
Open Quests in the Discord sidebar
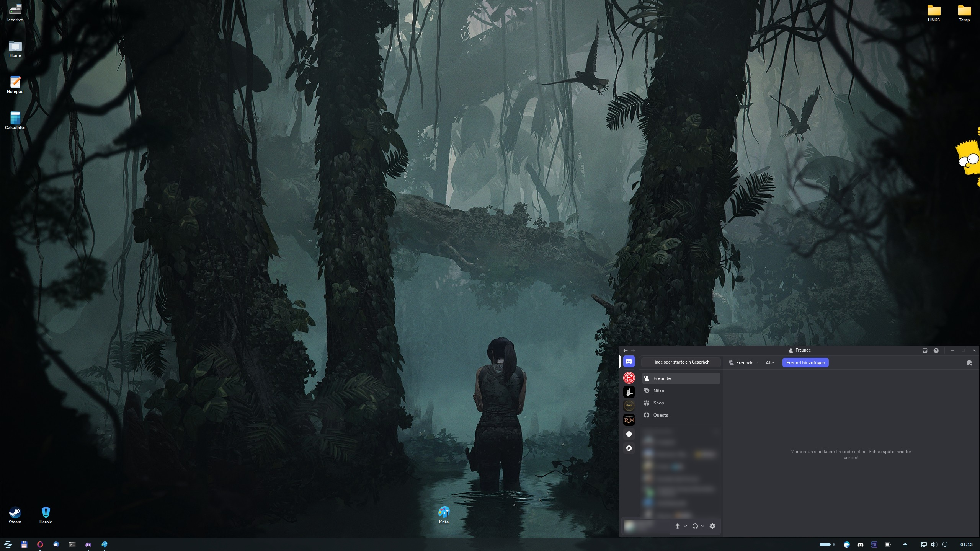(681, 415)
